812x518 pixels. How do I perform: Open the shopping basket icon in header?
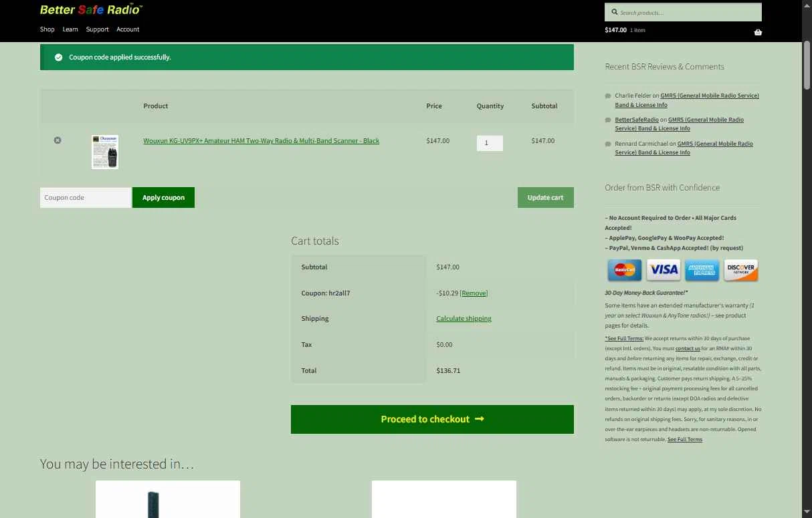click(x=758, y=32)
